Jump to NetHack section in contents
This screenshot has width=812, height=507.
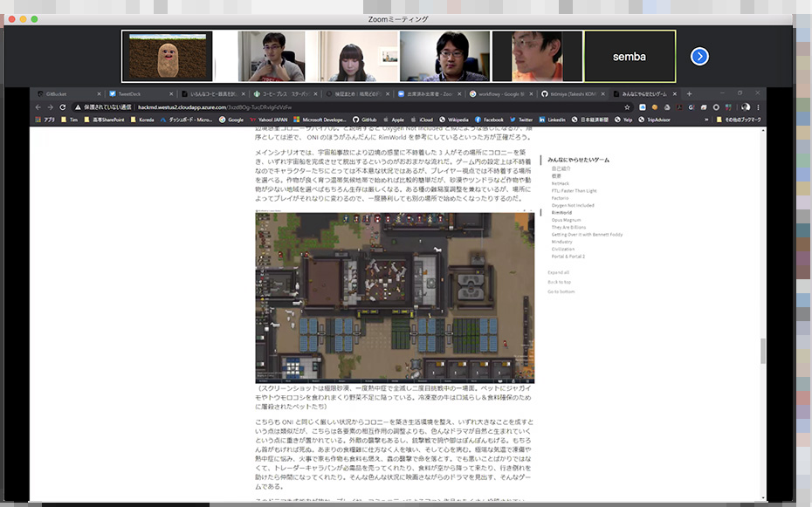tap(560, 183)
